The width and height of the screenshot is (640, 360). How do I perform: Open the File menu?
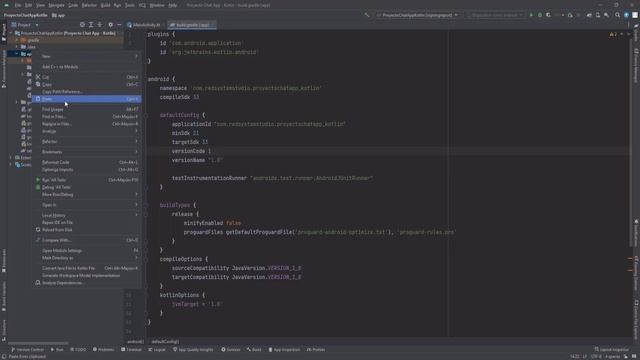pyautogui.click(x=18, y=5)
